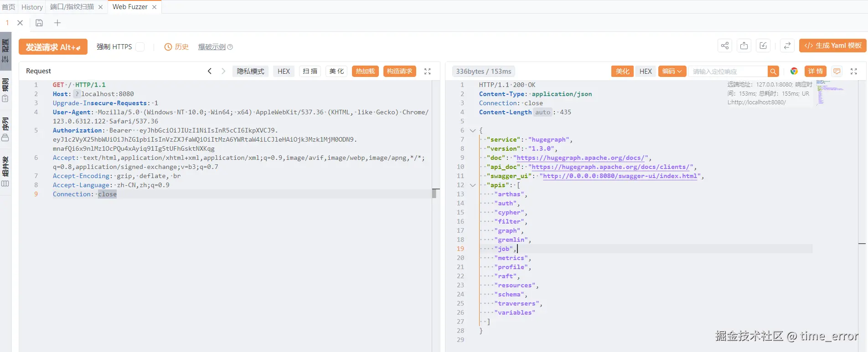
Task: Switch to the 端口/指纹扫描 tab
Action: [x=72, y=7]
